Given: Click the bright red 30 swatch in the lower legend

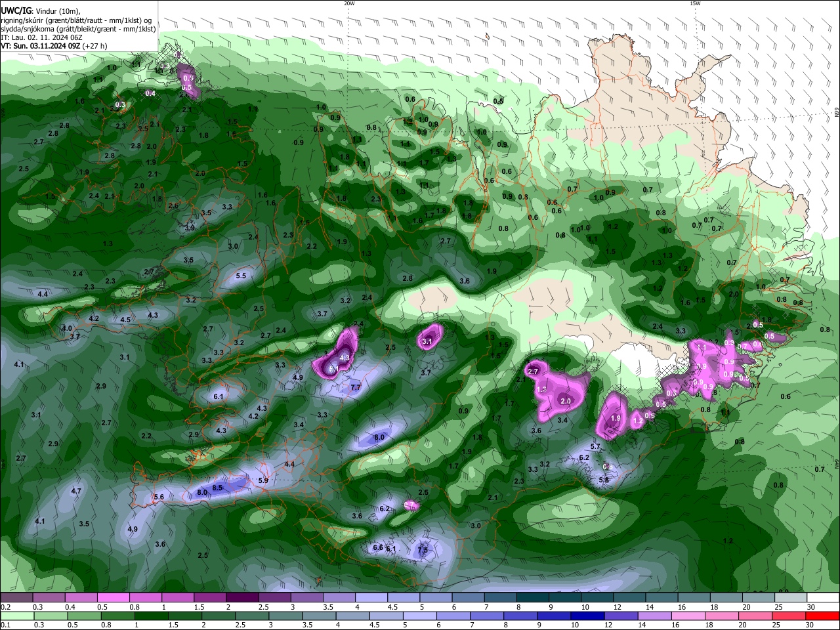Looking at the screenshot, I should pyautogui.click(x=822, y=616).
